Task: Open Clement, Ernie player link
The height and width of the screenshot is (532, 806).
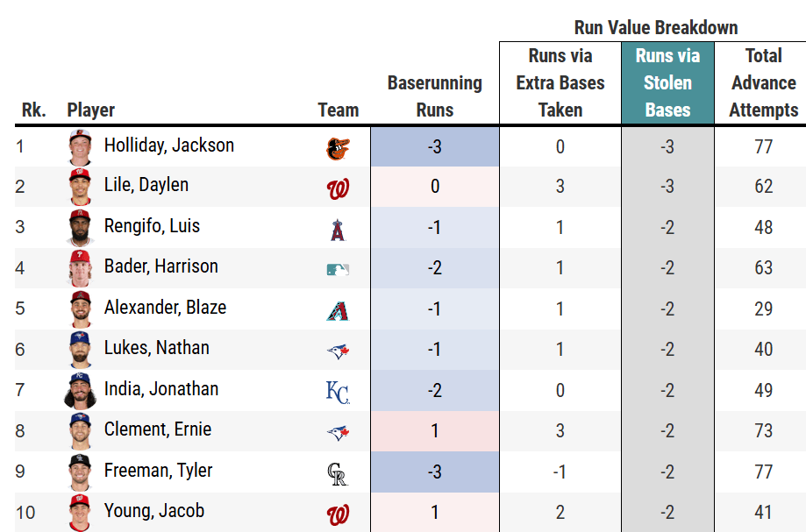Action: pyautogui.click(x=158, y=429)
